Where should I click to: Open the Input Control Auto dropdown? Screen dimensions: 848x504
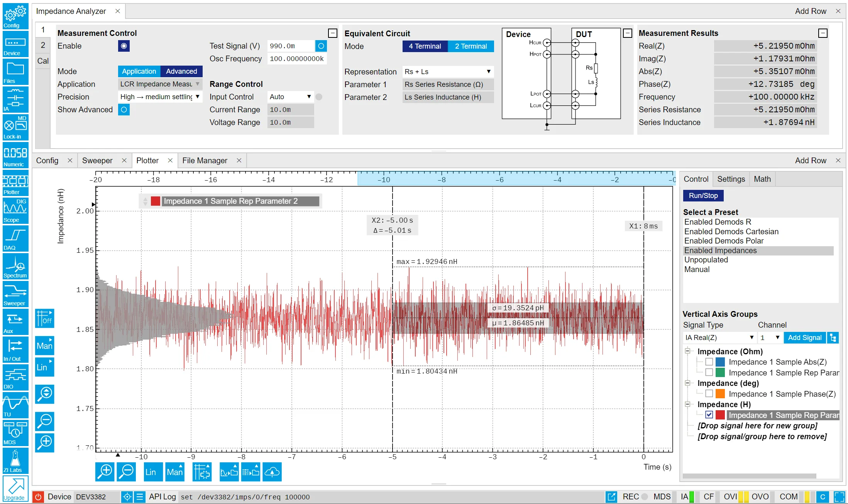(x=290, y=97)
